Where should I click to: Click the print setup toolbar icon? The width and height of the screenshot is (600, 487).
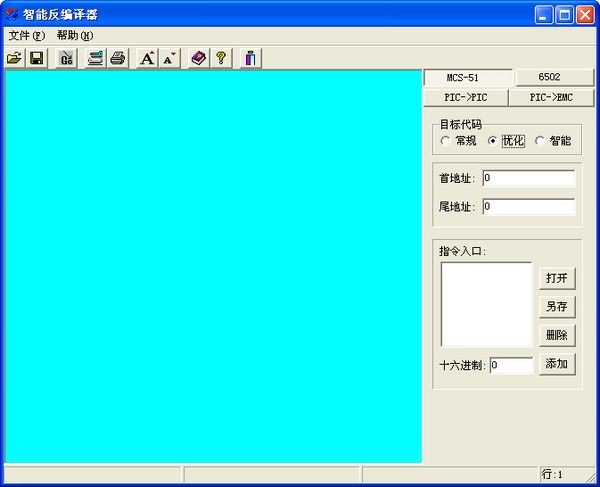click(95, 59)
